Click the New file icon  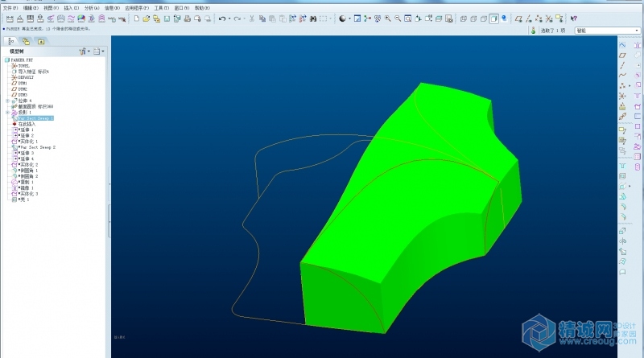pos(136,19)
